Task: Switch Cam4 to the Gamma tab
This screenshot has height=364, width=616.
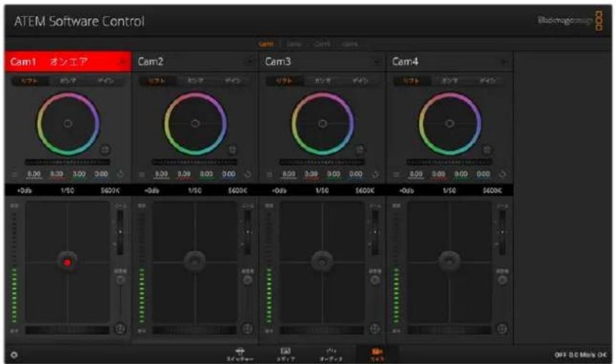Action: click(x=449, y=81)
